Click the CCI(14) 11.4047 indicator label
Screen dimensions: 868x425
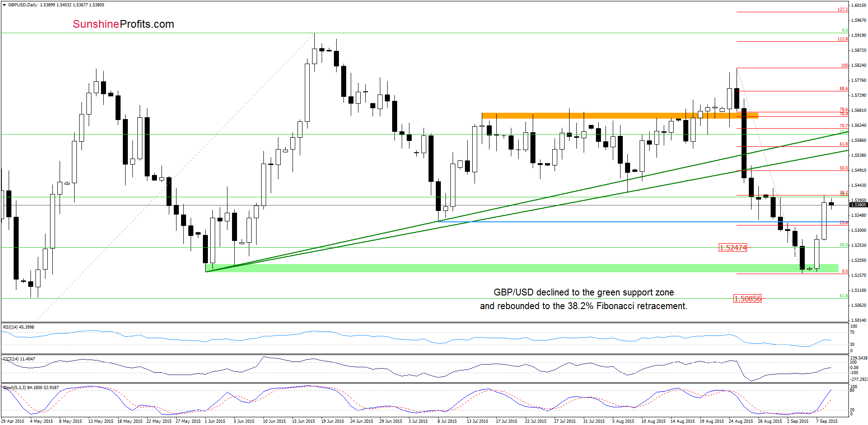click(19, 359)
